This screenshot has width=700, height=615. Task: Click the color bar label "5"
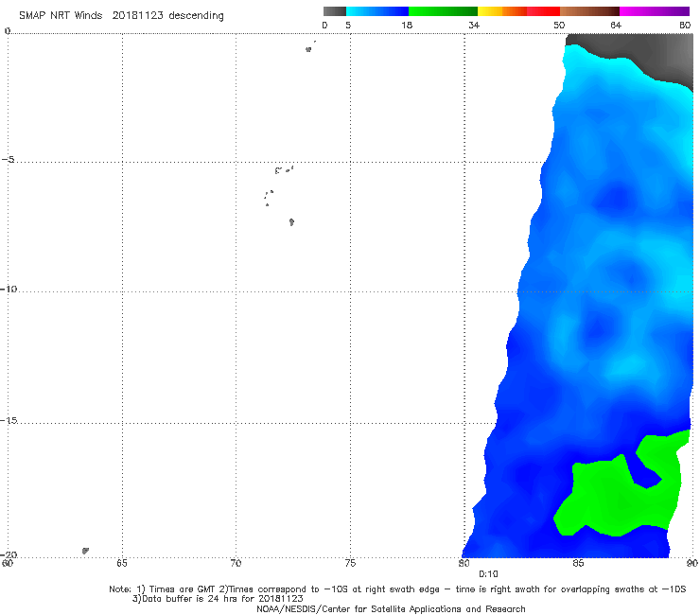[x=348, y=26]
